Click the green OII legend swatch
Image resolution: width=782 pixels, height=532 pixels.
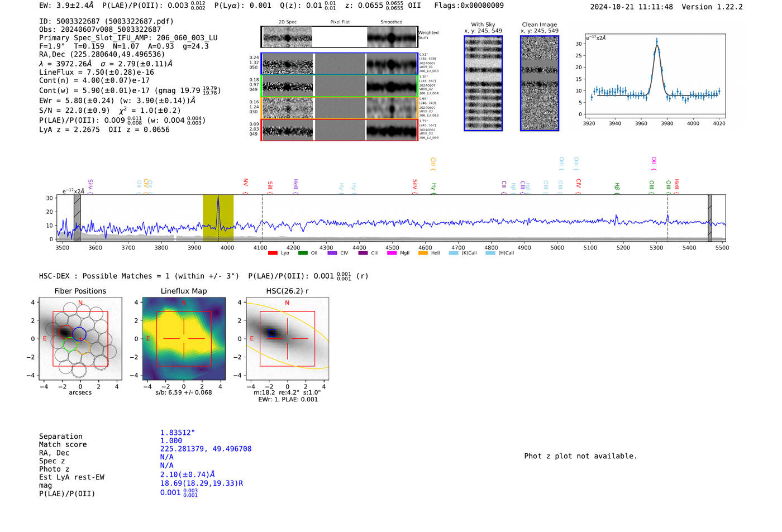coord(303,253)
